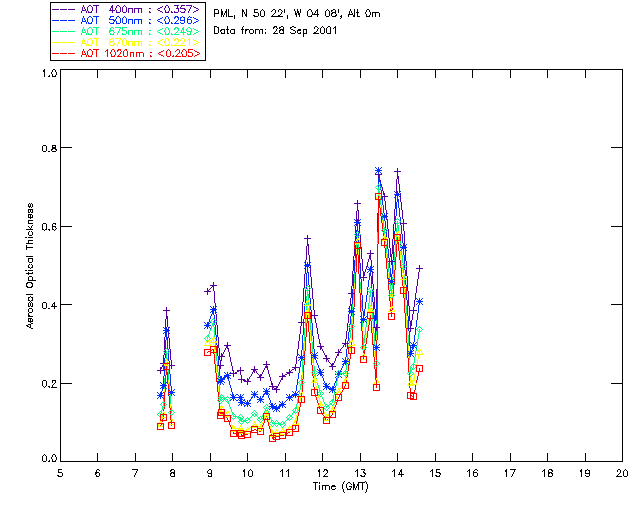Click the x-axis label 16

pos(472,473)
